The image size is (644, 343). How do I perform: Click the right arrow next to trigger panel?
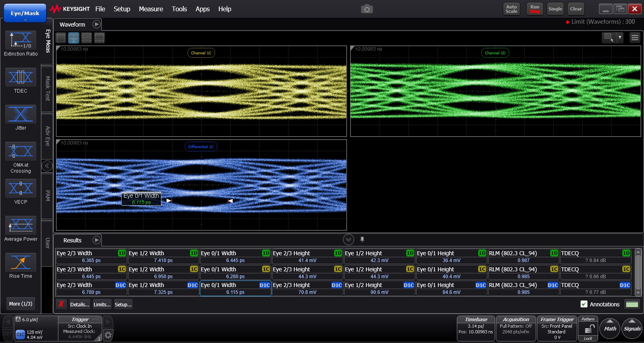(x=108, y=322)
